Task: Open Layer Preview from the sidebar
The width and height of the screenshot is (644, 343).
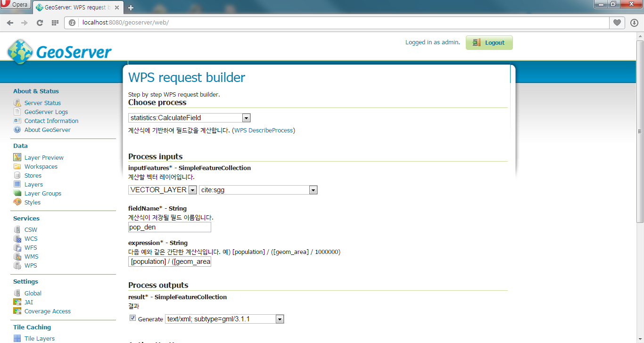Action: (44, 157)
